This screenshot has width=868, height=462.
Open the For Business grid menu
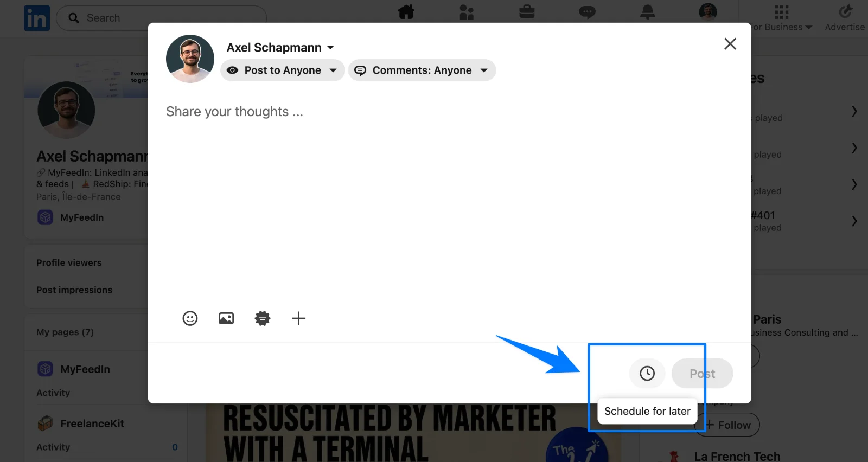pos(781,18)
